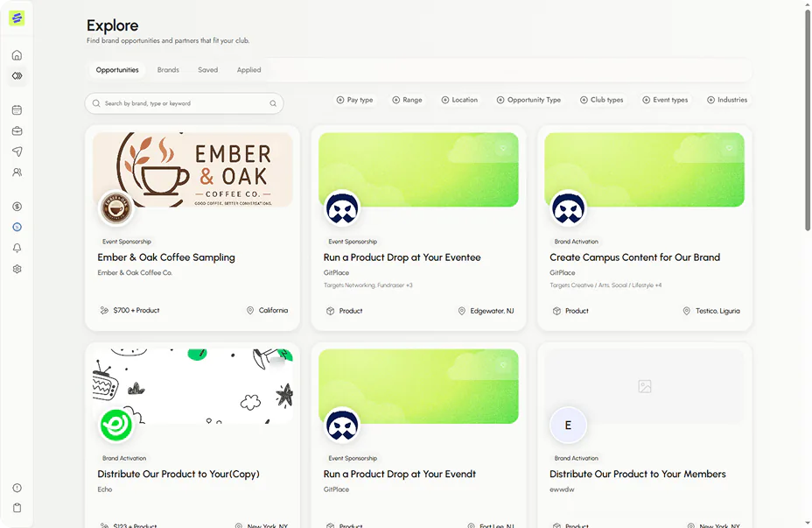Open the Event types filter

coord(666,100)
